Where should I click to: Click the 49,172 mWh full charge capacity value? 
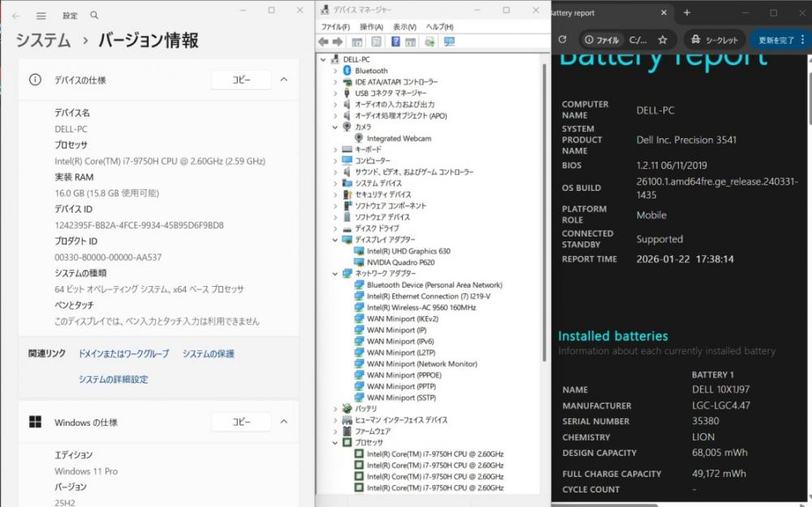point(719,474)
